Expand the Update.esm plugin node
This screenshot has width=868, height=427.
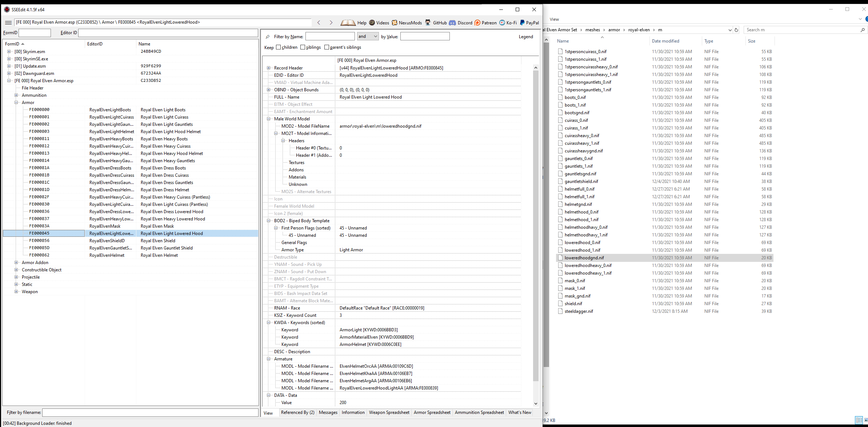9,66
